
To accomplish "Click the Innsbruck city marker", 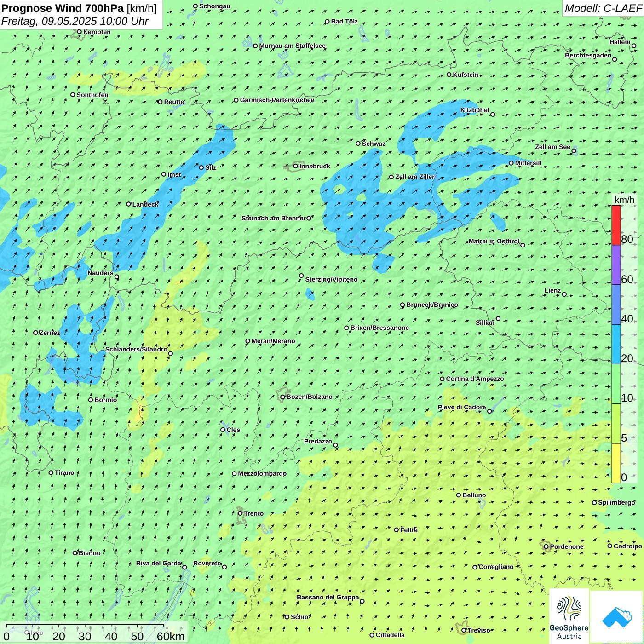I will [x=296, y=166].
